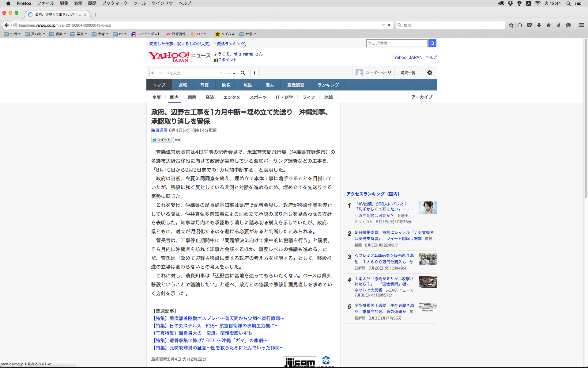This screenshot has height=368, width=588.
Task: Click the Twitter ツイート button
Action: (x=161, y=140)
